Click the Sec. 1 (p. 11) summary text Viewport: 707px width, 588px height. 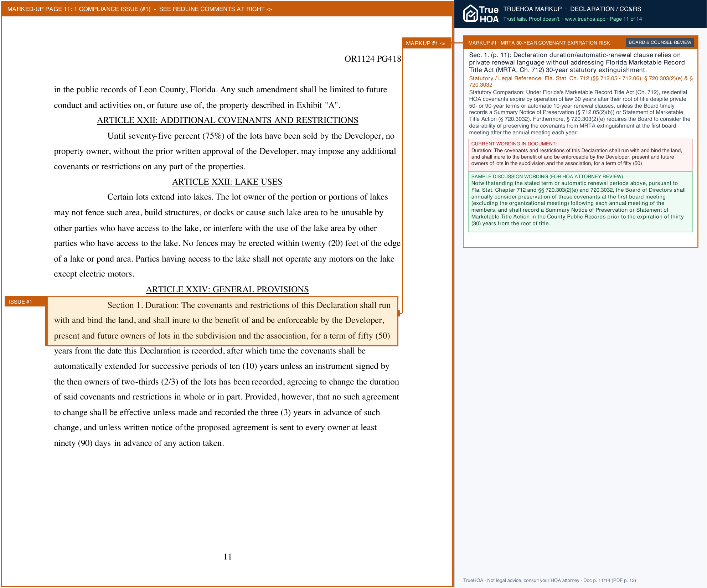[x=577, y=62]
